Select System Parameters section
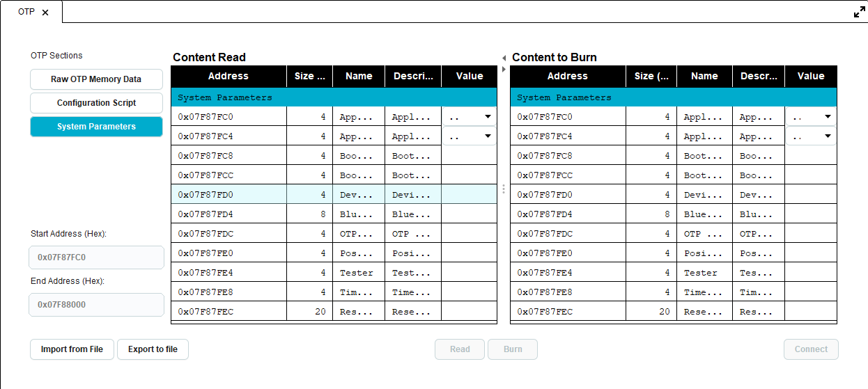The width and height of the screenshot is (868, 389). pyautogui.click(x=96, y=127)
